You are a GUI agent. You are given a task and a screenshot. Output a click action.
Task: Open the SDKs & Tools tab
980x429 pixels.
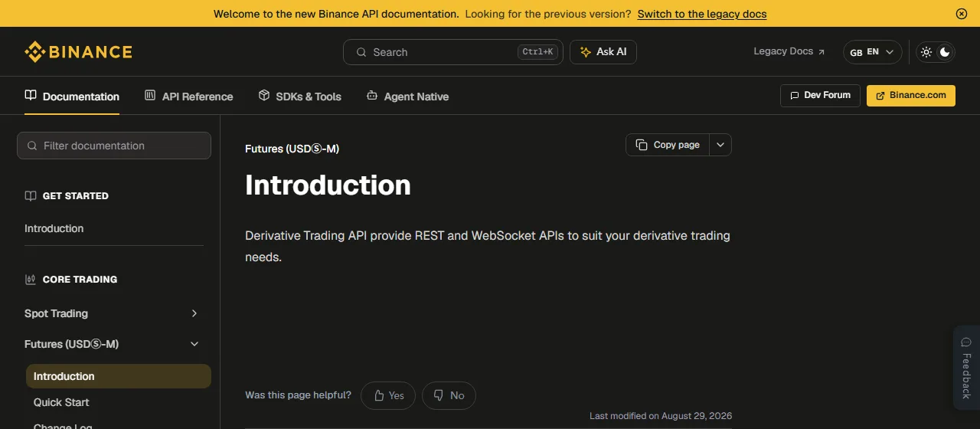click(x=299, y=97)
